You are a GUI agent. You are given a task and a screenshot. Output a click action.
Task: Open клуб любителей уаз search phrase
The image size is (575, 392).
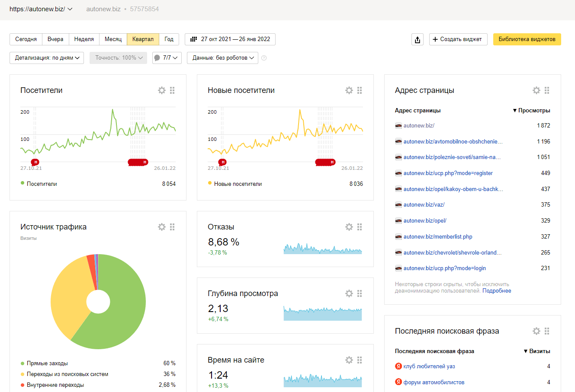[429, 367]
